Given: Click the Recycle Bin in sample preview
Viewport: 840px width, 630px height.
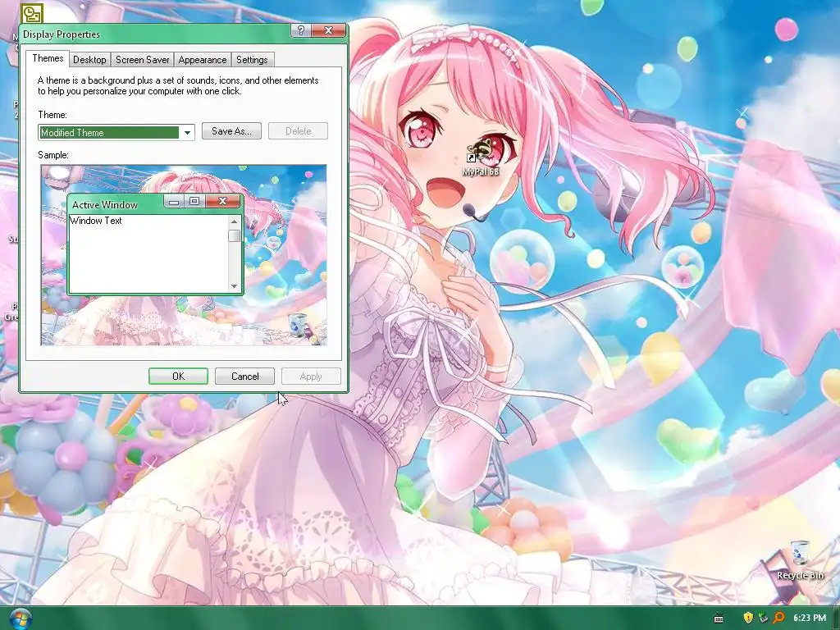Looking at the screenshot, I should 297,326.
